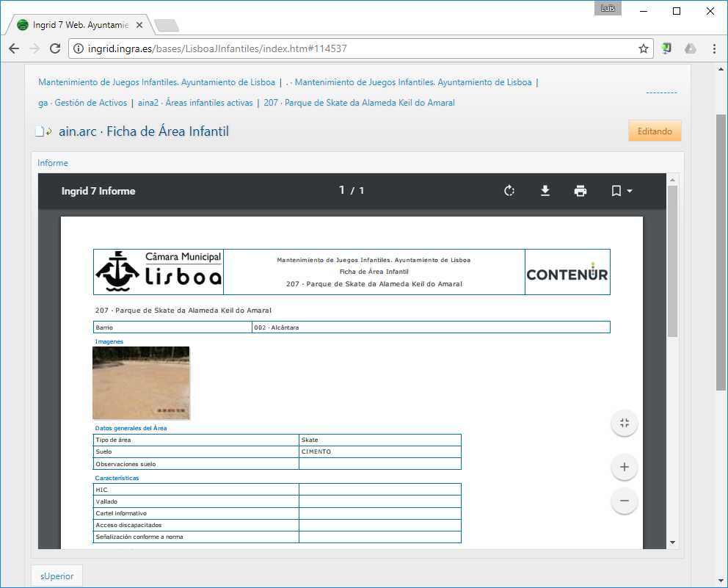Screen dimensions: 728x588
Task: Reload the current page
Action: click(54, 48)
